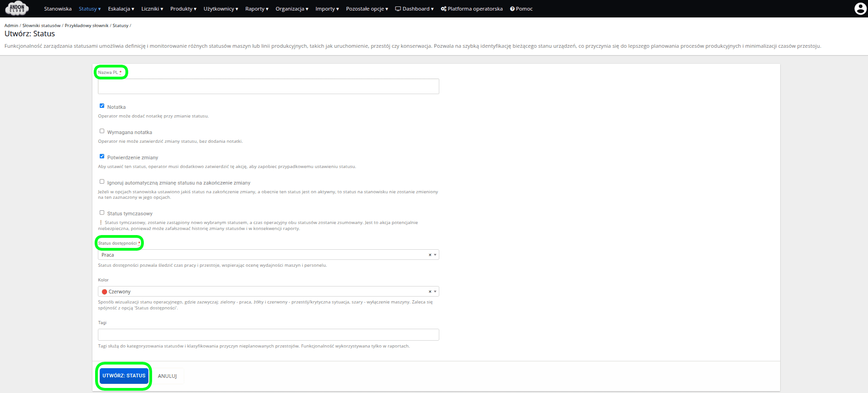Click into the Nazwa PL text field
The image size is (868, 393).
coord(268,86)
